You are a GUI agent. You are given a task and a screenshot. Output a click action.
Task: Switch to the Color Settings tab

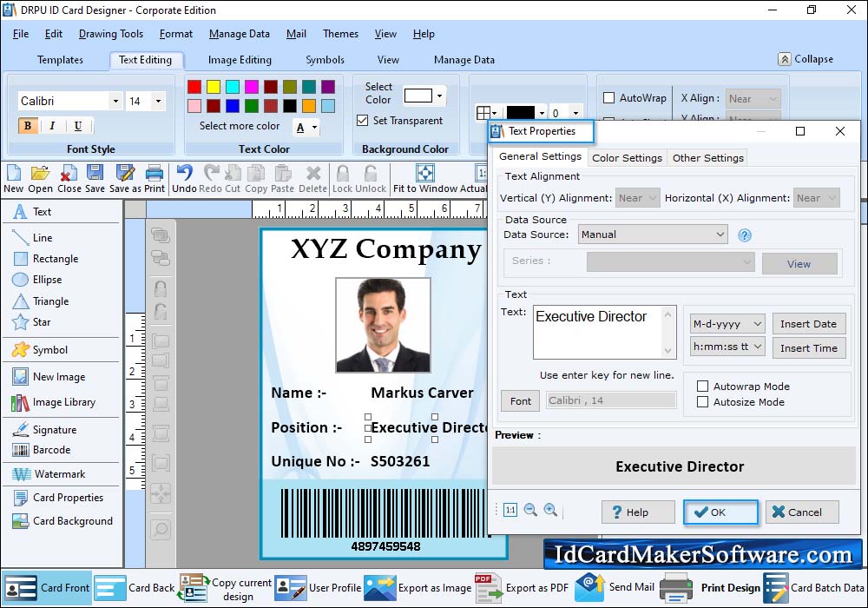627,158
